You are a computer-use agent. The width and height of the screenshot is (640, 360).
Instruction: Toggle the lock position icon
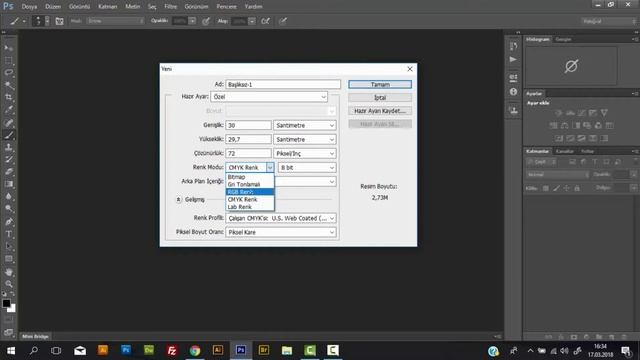click(x=567, y=188)
